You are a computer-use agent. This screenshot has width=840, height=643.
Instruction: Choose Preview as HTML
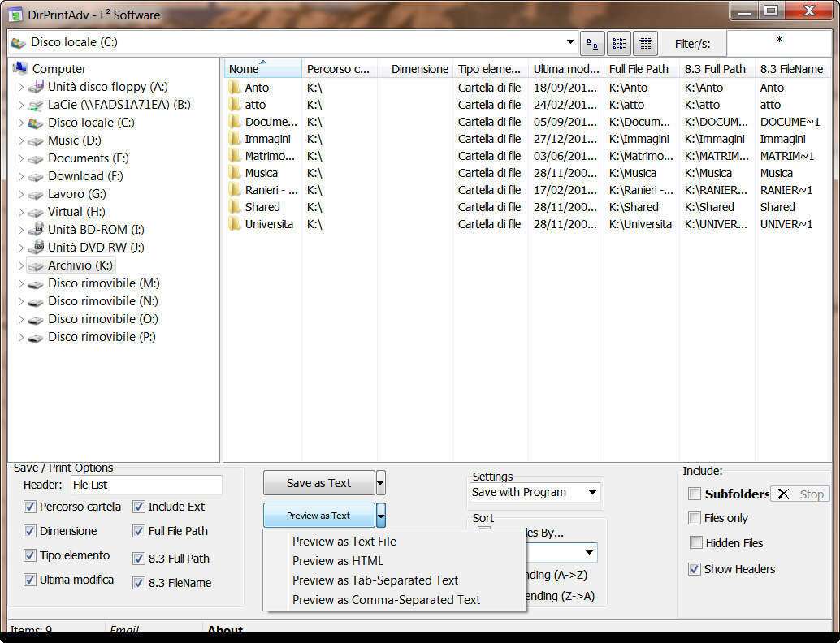[x=394, y=560]
